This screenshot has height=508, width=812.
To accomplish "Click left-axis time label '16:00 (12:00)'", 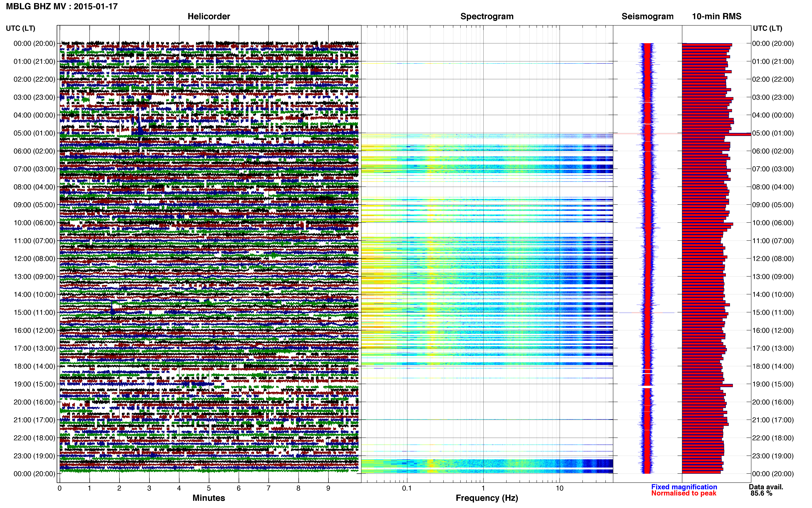I will [x=34, y=330].
